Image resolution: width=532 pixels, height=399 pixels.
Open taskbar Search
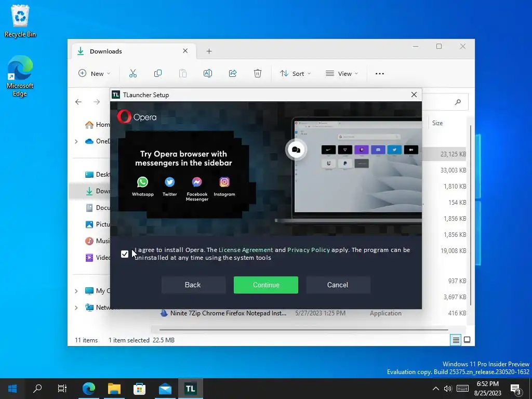tap(37, 389)
